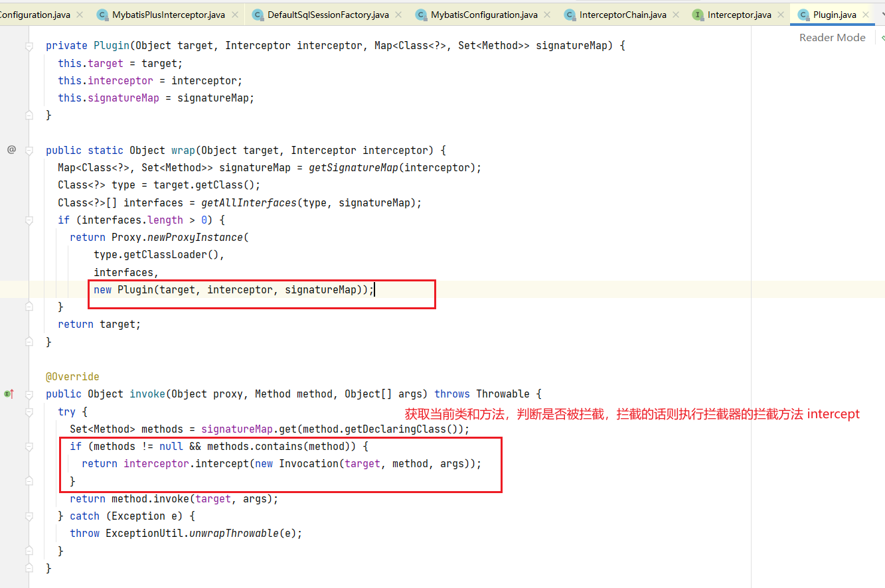Screen dimensions: 885x588
Task: Close the InterceptorChain.java tab
Action: point(675,15)
